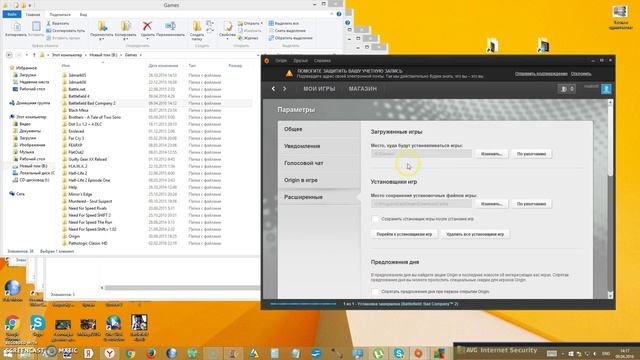Screen dimensions: 640x360
Task: Click Удалить все установщики игр button
Action: pos(475,234)
